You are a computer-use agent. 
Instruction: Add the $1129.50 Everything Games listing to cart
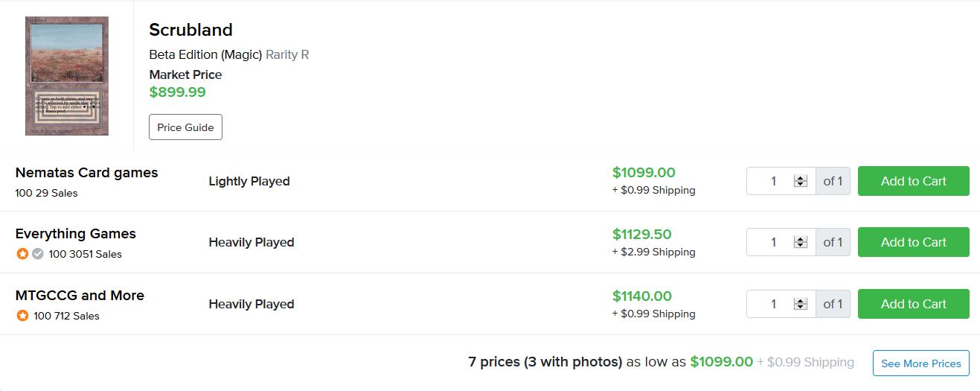(x=913, y=242)
